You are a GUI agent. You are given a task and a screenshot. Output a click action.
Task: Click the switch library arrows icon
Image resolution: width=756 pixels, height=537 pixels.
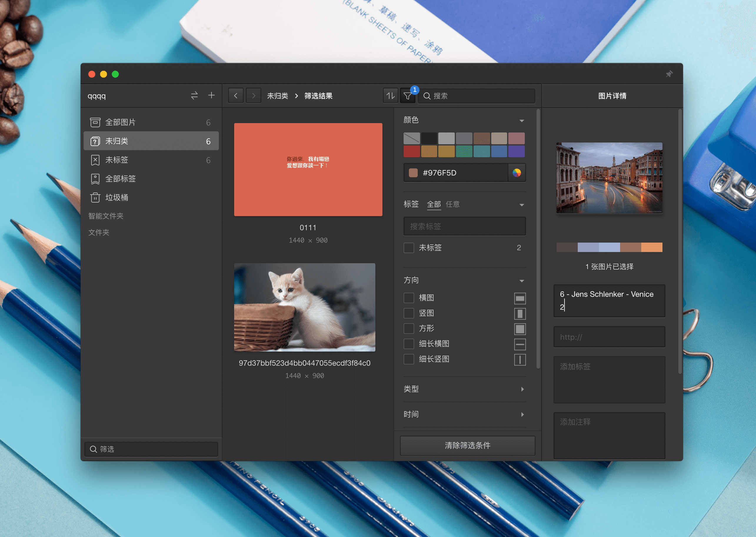(x=194, y=96)
